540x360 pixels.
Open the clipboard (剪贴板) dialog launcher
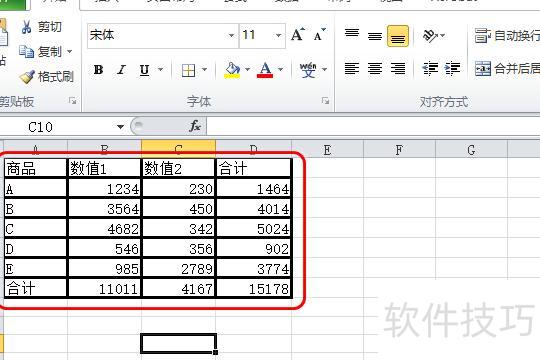coord(72,101)
